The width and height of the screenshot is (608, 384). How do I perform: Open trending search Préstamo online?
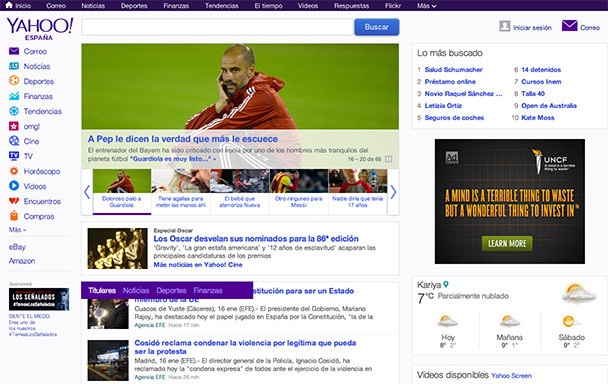450,82
